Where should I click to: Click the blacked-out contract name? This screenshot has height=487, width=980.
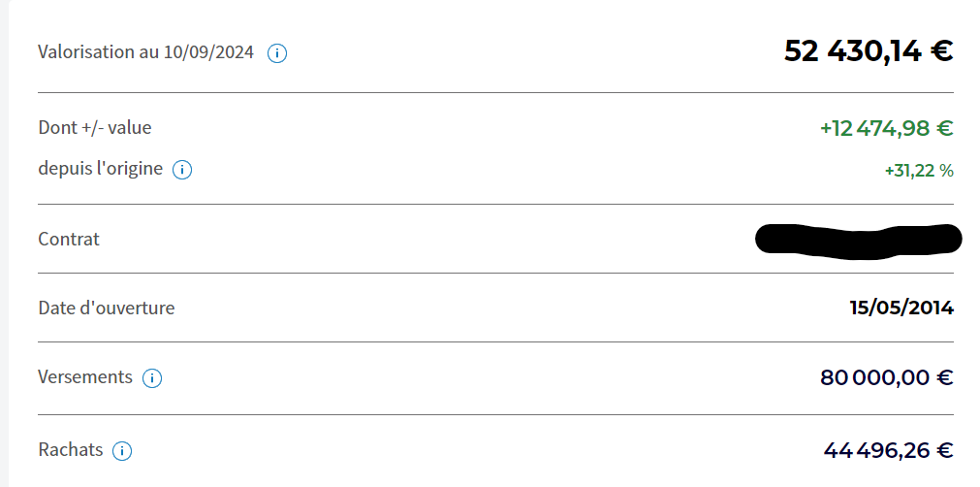coord(859,240)
